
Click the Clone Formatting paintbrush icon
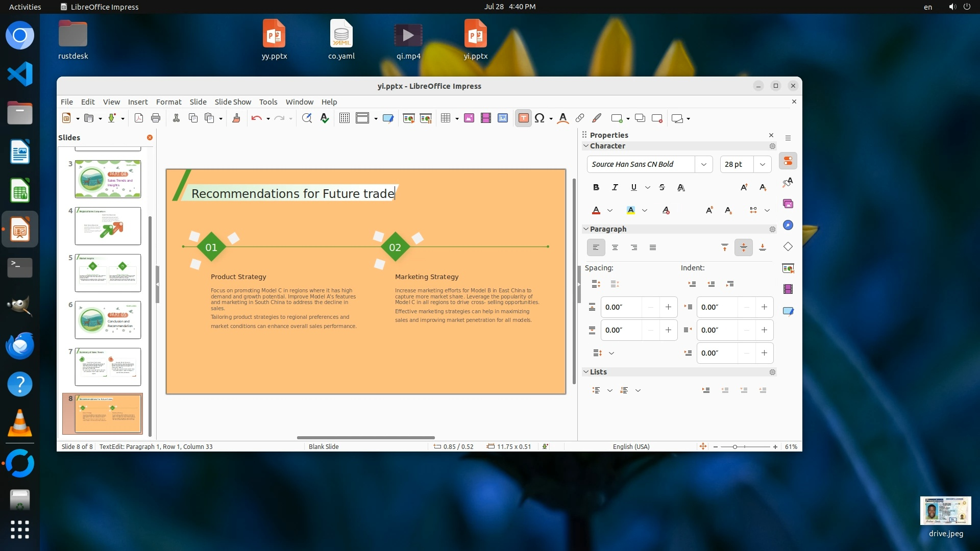[236, 118]
